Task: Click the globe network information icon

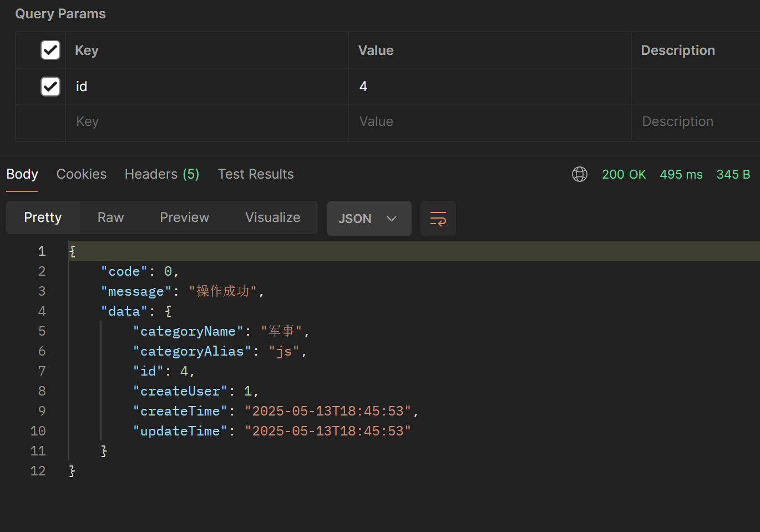Action: pyautogui.click(x=579, y=174)
